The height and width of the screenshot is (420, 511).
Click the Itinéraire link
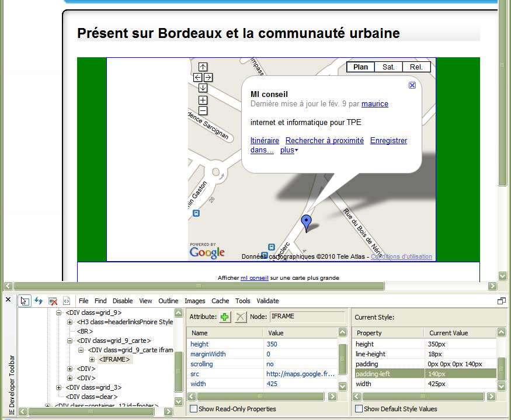click(265, 141)
